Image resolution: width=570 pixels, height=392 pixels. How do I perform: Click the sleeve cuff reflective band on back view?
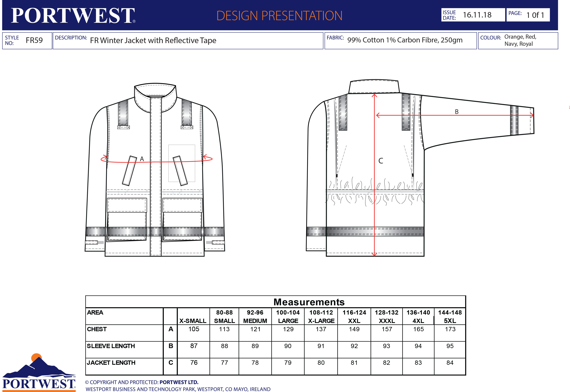(x=514, y=121)
